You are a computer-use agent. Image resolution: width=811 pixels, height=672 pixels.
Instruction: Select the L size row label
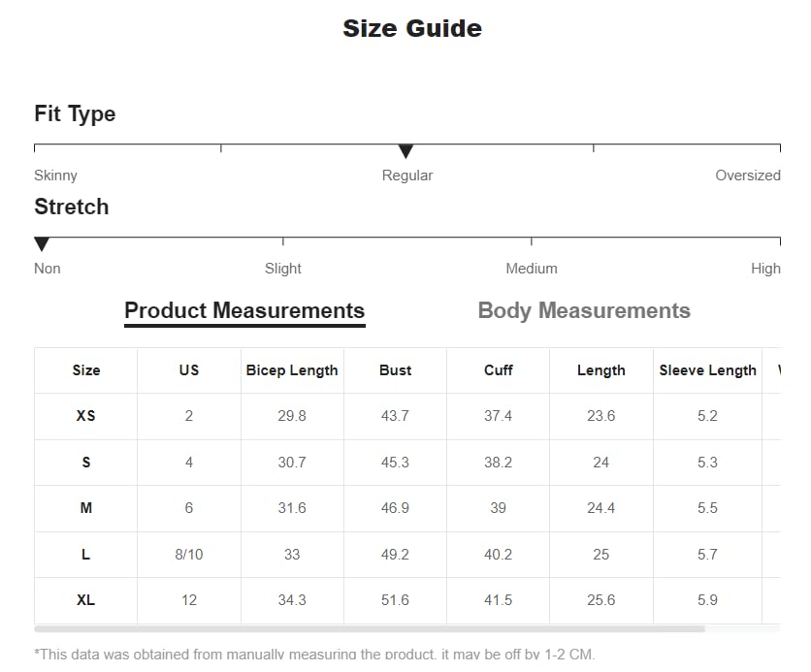click(x=86, y=555)
